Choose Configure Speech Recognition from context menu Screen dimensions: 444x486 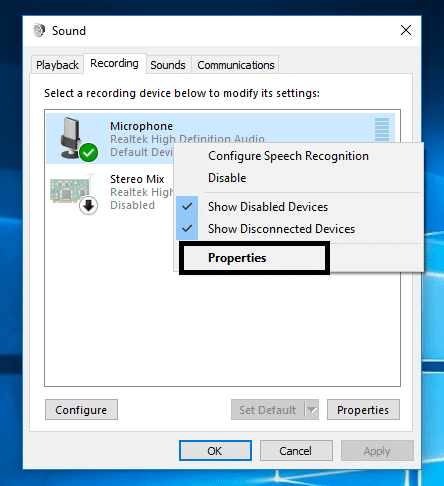tap(288, 156)
